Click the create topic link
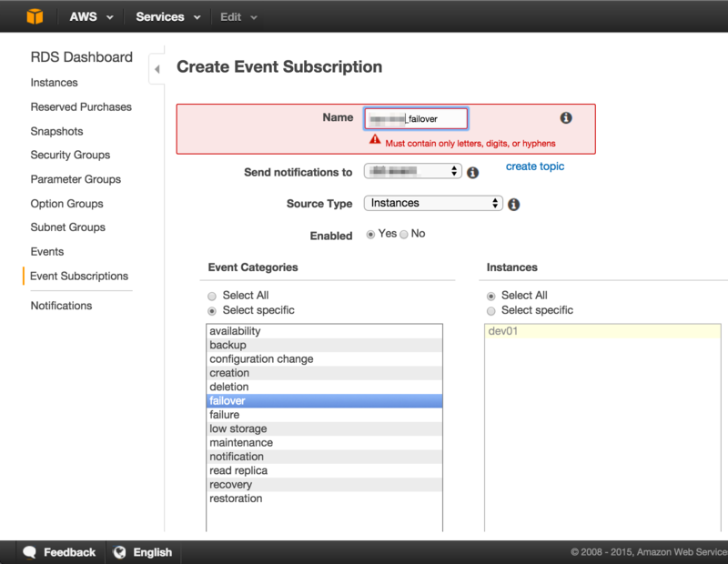The image size is (728, 564). [535, 166]
